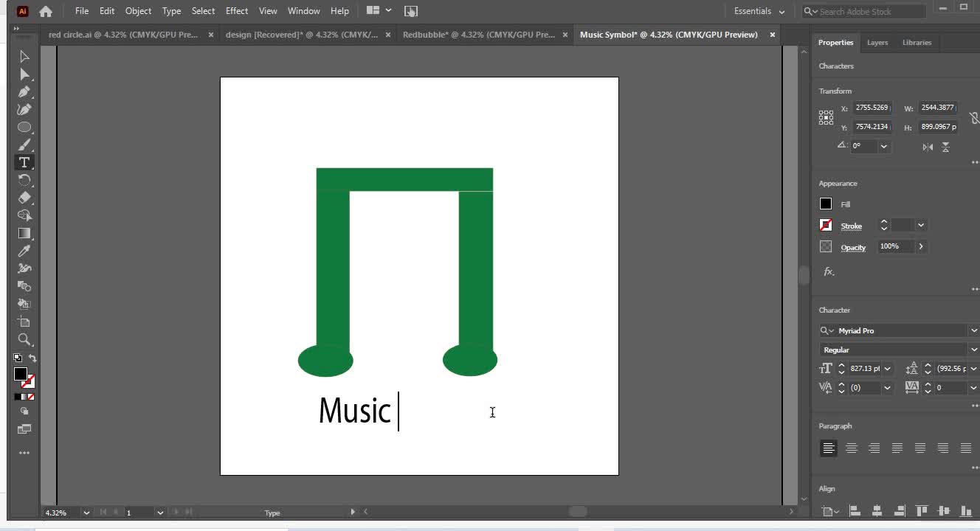This screenshot has width=980, height=531.
Task: Select the Blend tool
Action: (x=24, y=286)
